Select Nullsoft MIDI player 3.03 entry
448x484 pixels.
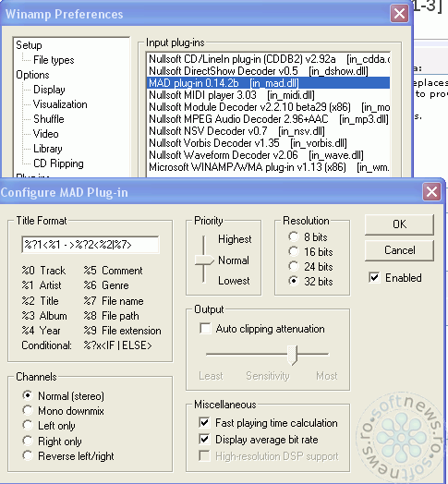[268, 95]
